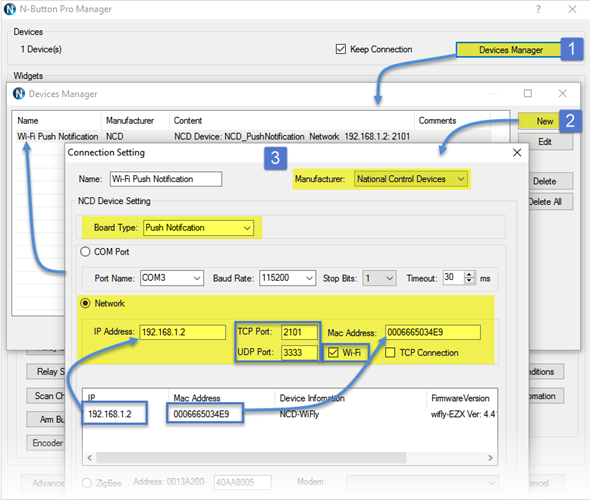Select the ZigBee radio button
Viewport: 590px width, 500px height.
click(87, 483)
